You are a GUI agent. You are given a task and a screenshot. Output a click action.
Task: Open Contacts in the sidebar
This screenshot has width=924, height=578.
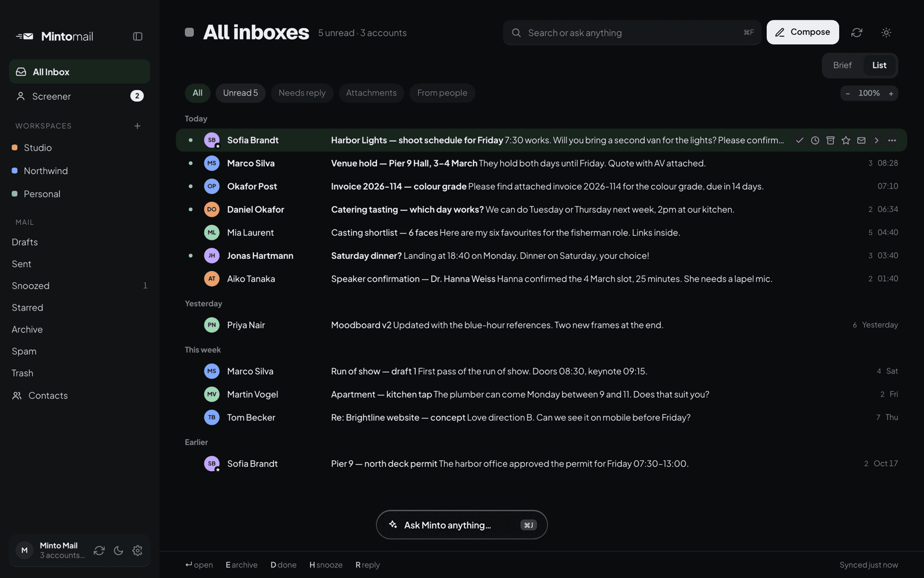coord(79,396)
